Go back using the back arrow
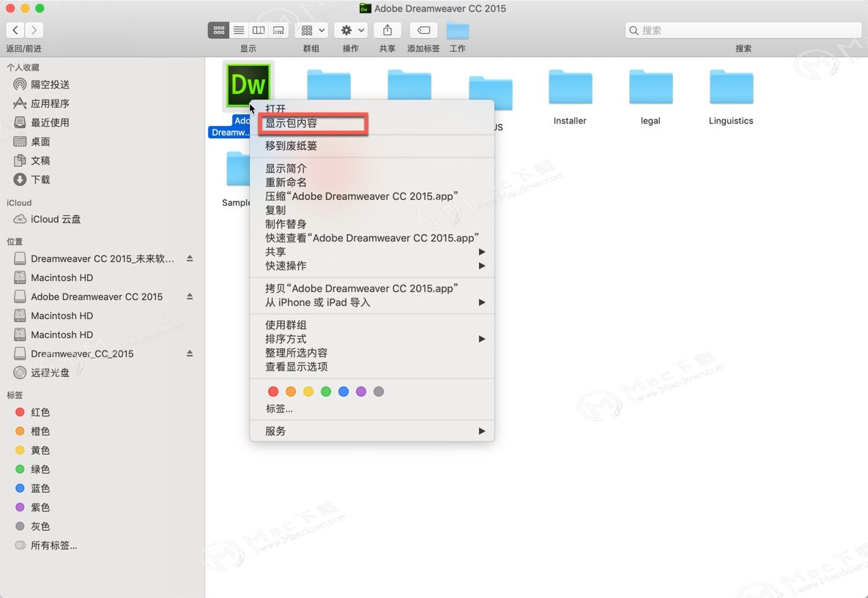868x598 pixels. [15, 30]
